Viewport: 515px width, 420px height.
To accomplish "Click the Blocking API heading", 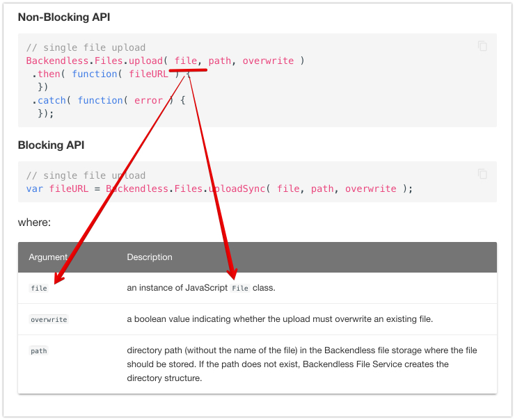I will click(51, 145).
